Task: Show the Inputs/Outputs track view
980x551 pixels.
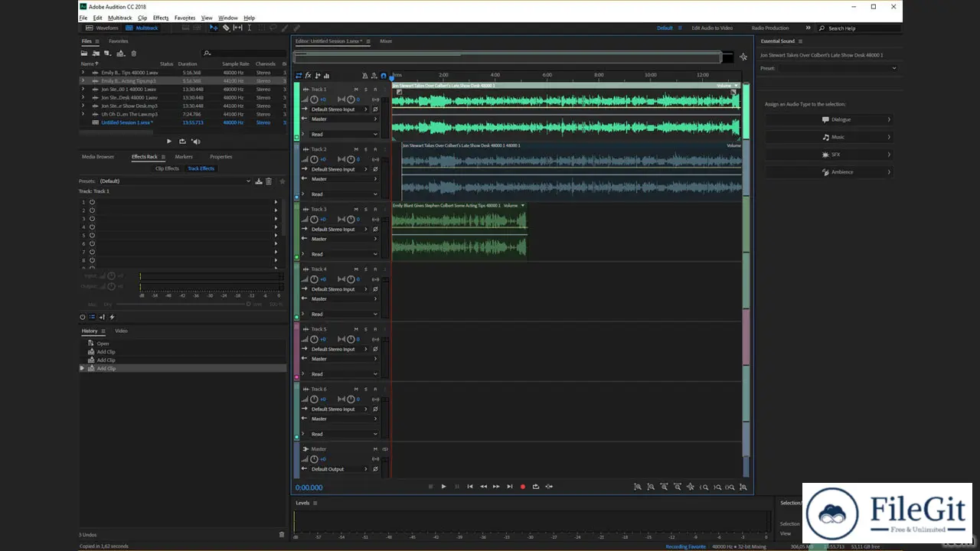Action: click(x=299, y=76)
